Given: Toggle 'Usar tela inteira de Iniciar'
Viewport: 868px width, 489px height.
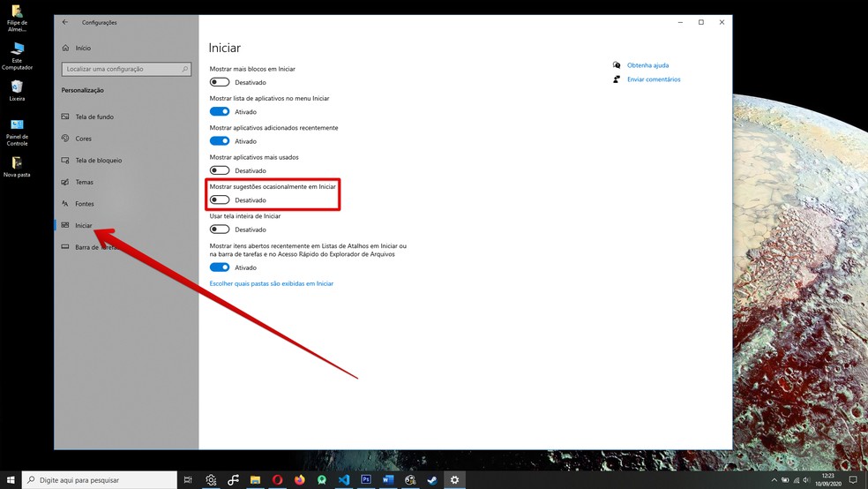Looking at the screenshot, I should click(220, 229).
